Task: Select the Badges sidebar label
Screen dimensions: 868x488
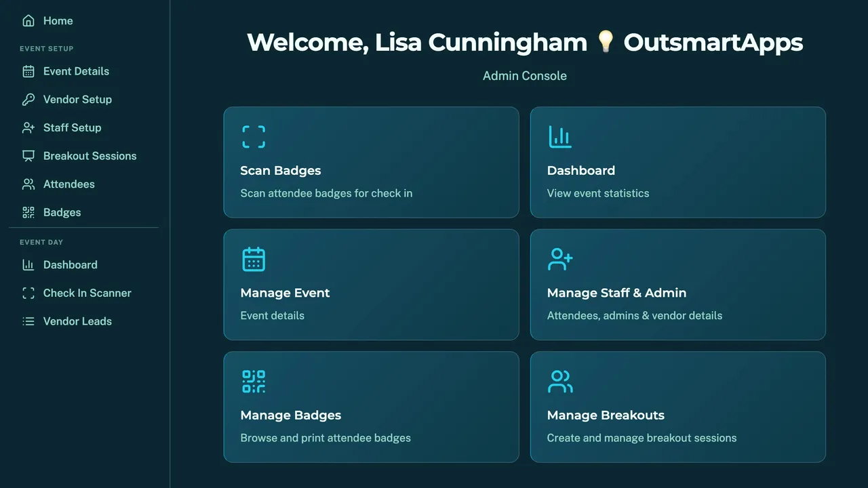Action: pyautogui.click(x=62, y=213)
